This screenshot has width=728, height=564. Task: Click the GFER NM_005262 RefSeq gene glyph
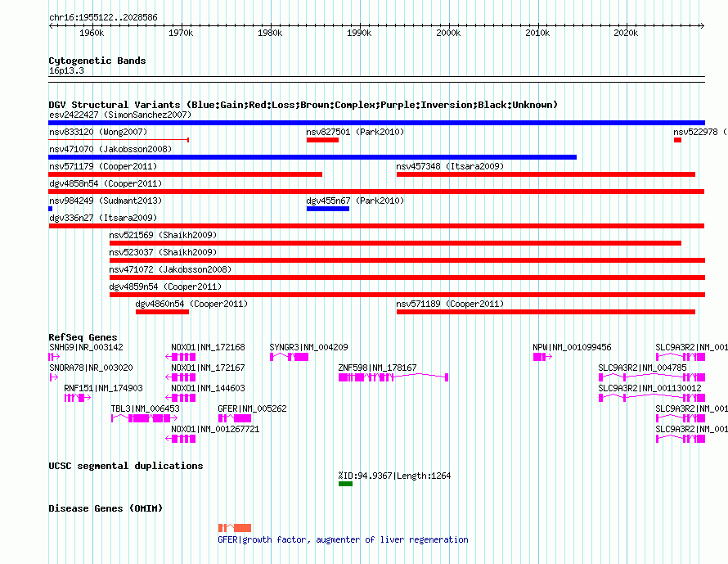point(235,418)
